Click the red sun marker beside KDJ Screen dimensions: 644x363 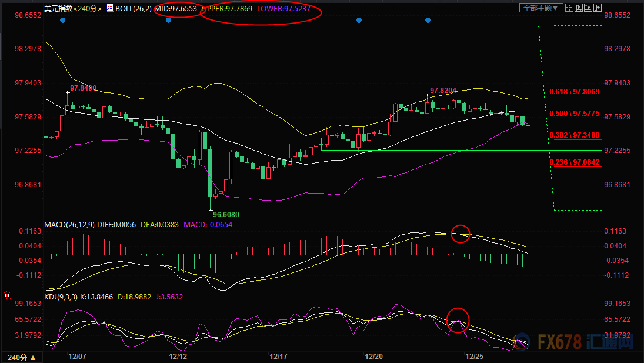click(x=7, y=294)
